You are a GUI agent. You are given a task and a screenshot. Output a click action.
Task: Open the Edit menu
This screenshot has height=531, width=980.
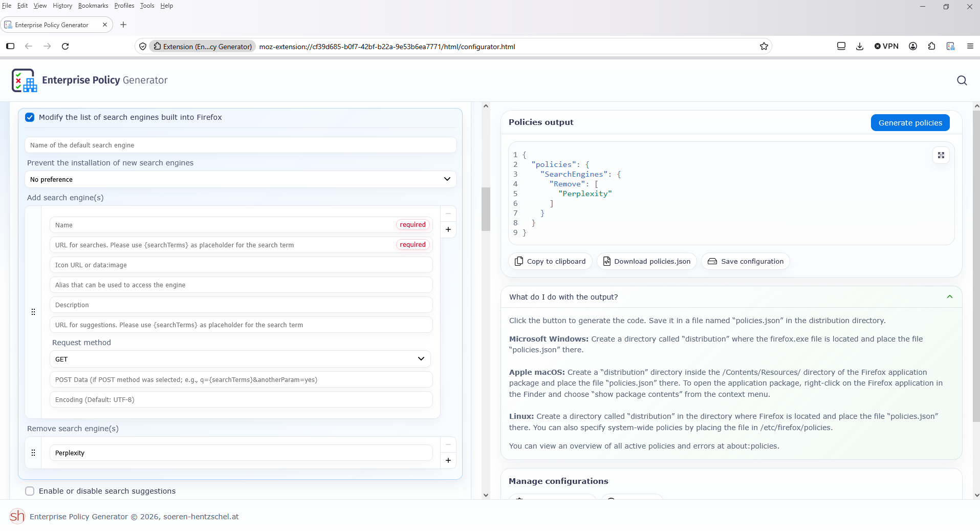23,6
